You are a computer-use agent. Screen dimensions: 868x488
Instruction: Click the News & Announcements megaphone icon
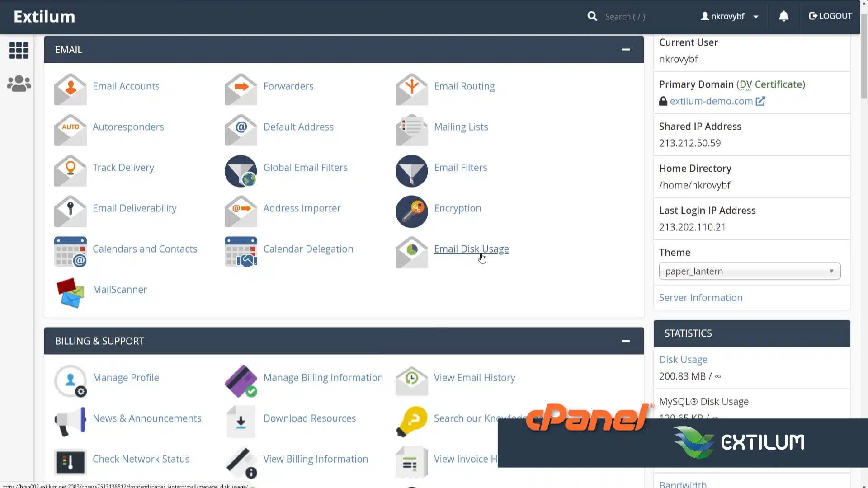tap(70, 421)
